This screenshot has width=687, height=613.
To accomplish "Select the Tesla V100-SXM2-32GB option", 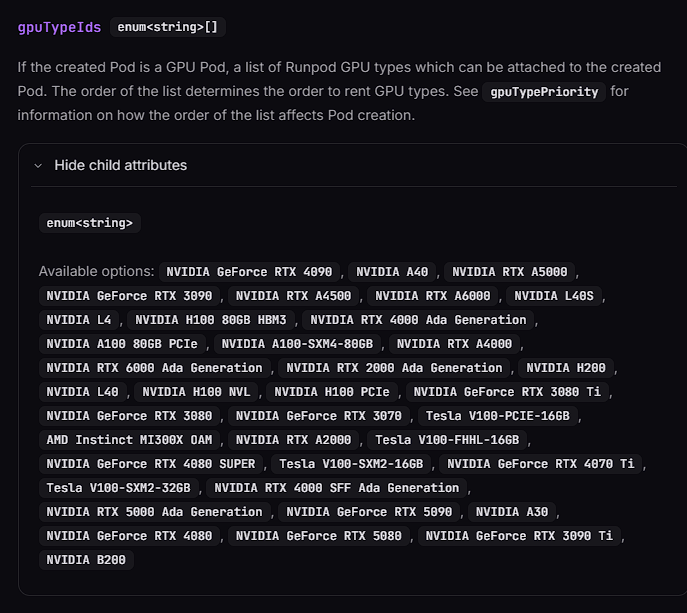I will pyautogui.click(x=120, y=488).
